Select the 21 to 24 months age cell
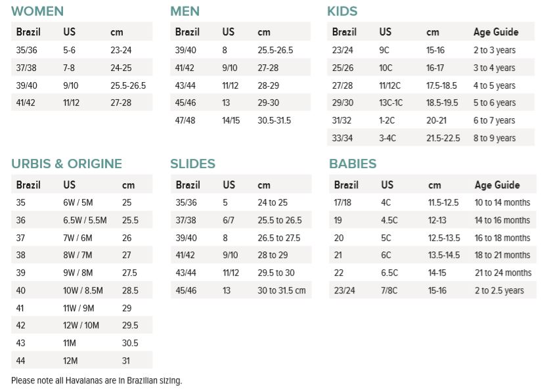Image resolution: width=553 pixels, height=392 pixels. tap(503, 272)
